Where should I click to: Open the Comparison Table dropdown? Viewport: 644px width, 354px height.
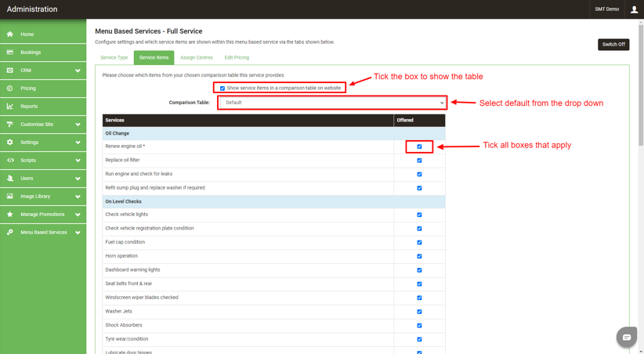(332, 103)
